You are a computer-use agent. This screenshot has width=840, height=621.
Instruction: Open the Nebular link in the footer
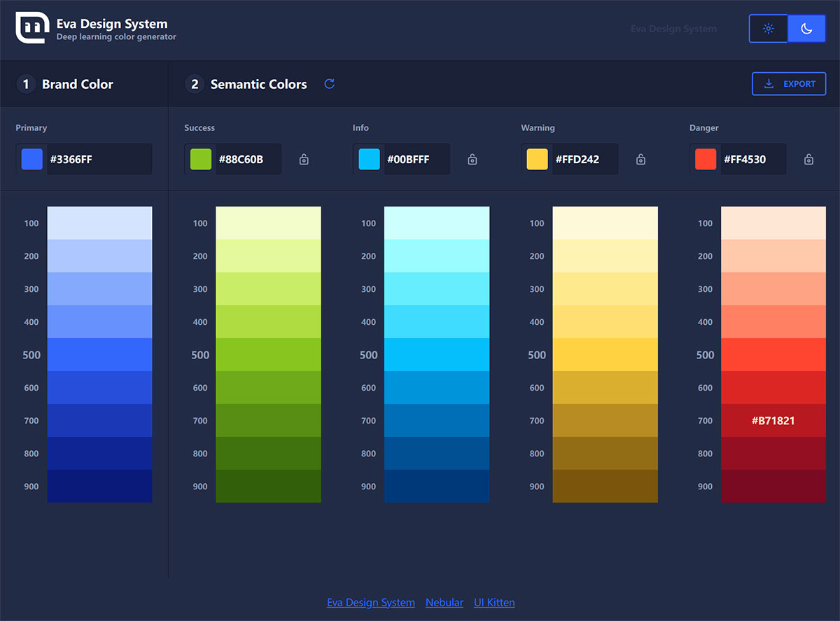click(444, 602)
